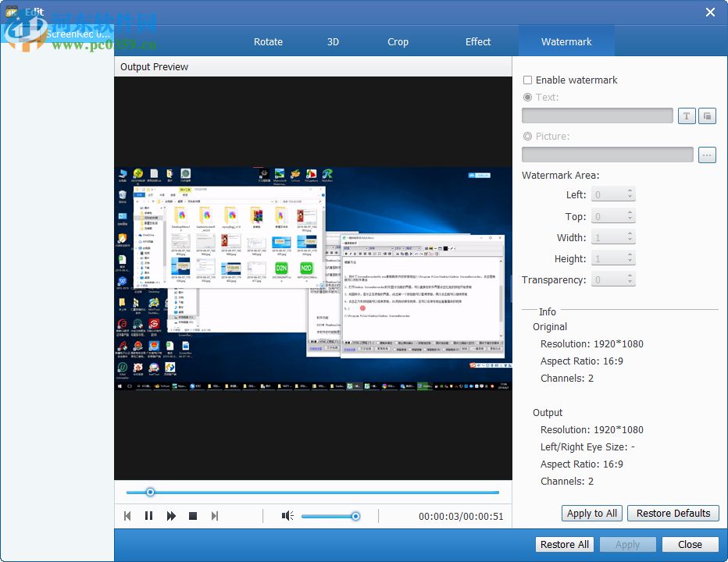This screenshot has width=728, height=562.
Task: Switch to the Rotate tab
Action: click(x=268, y=41)
